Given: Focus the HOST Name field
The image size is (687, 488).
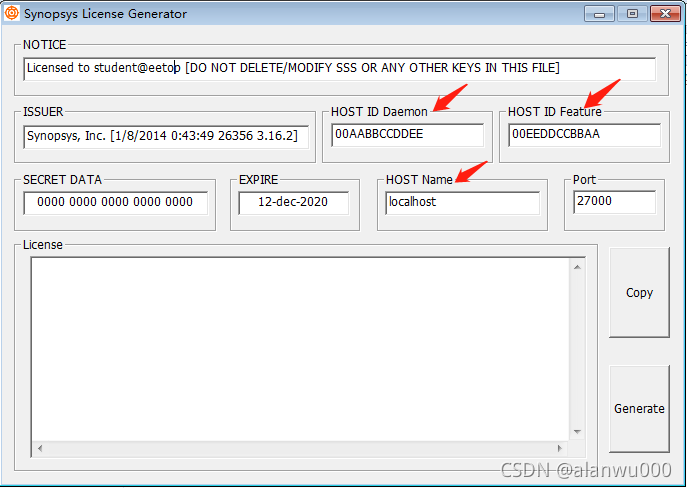Looking at the screenshot, I should pyautogui.click(x=463, y=203).
